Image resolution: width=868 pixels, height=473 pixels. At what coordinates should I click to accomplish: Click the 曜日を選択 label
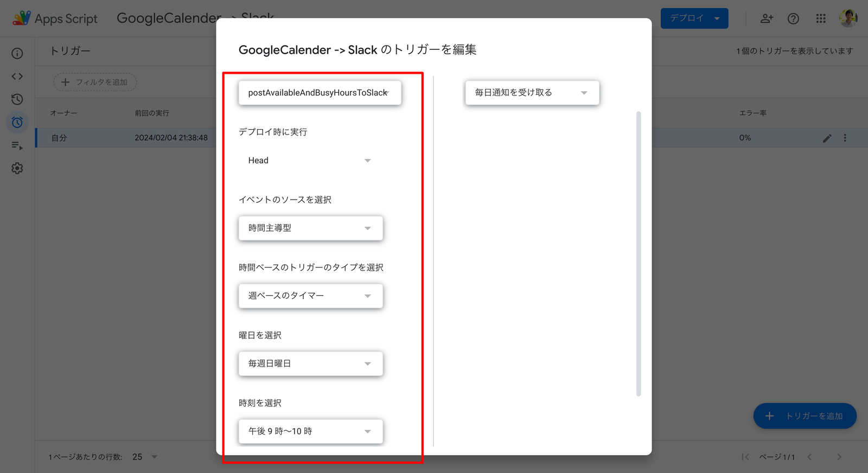260,335
